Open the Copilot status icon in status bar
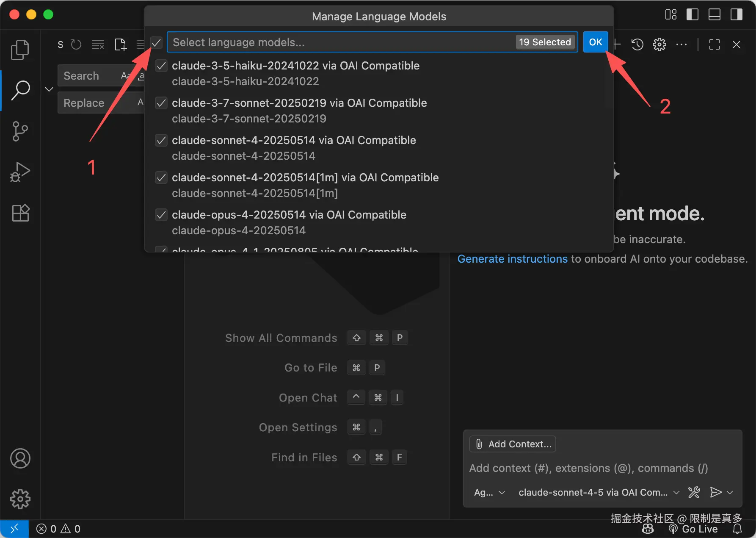 point(648,529)
